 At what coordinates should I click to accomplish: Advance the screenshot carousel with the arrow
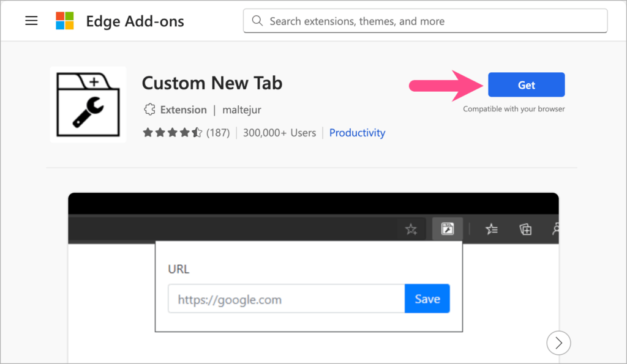[x=558, y=343]
